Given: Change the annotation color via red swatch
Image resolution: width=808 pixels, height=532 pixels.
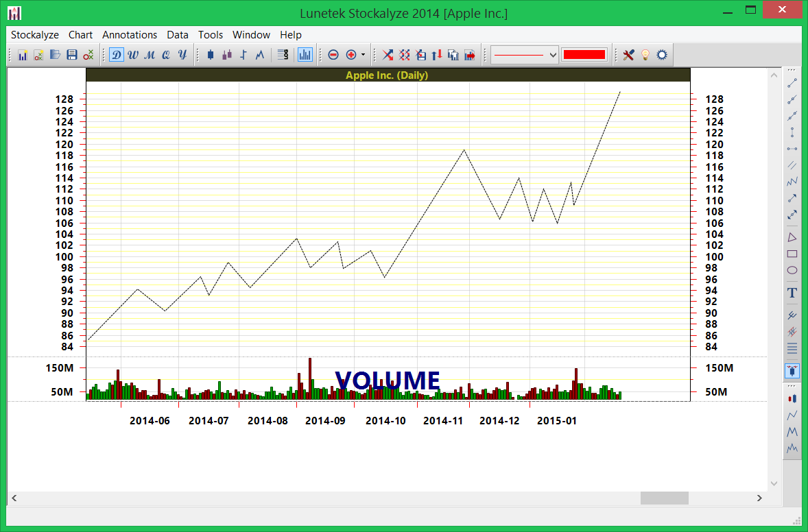Looking at the screenshot, I should click(584, 54).
